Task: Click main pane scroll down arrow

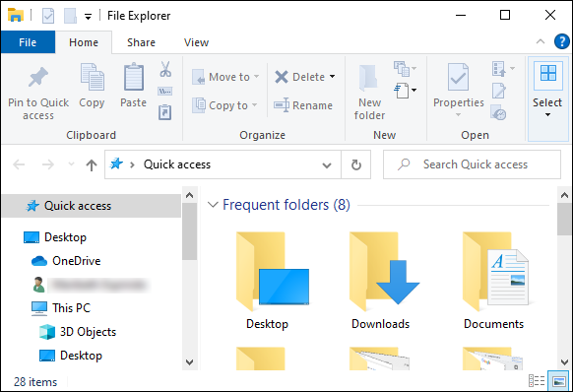Action: click(564, 362)
